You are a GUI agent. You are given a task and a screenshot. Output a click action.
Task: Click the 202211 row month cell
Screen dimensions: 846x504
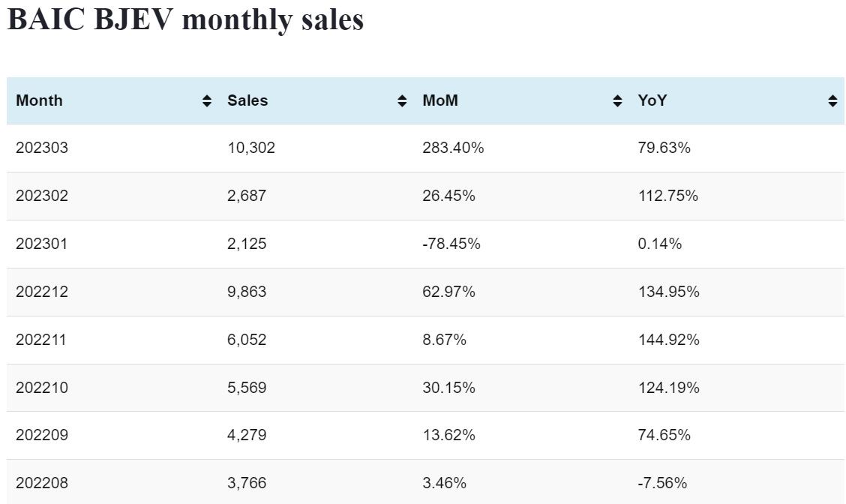[41, 340]
